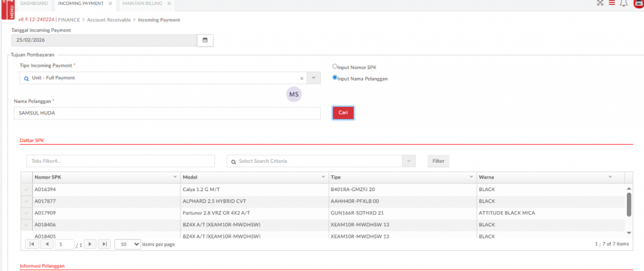This screenshot has width=644, height=271.
Task: Change the items per page dropdown
Action: pos(128,244)
